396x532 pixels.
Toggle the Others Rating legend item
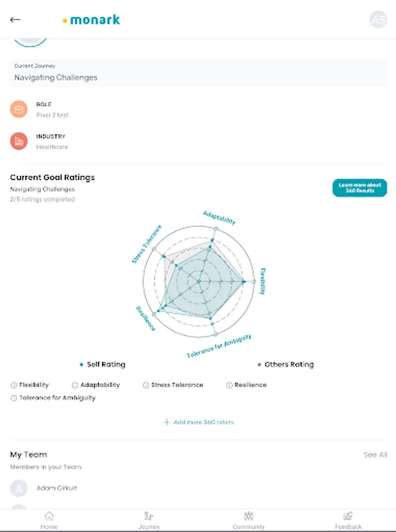click(286, 365)
